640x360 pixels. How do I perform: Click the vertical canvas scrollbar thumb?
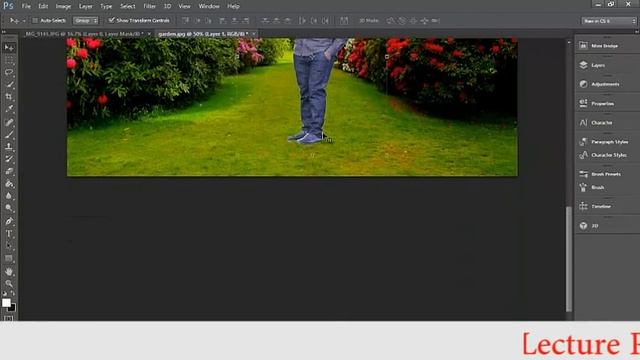tap(569, 260)
